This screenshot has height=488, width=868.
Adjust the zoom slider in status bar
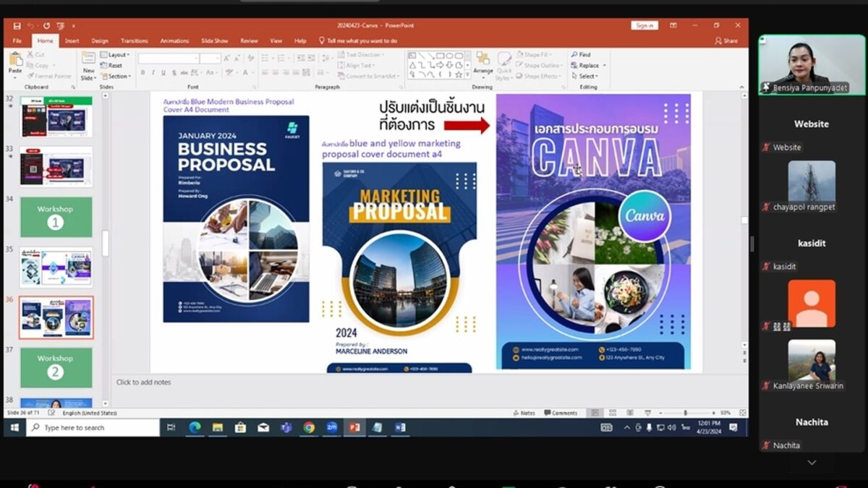click(x=685, y=413)
